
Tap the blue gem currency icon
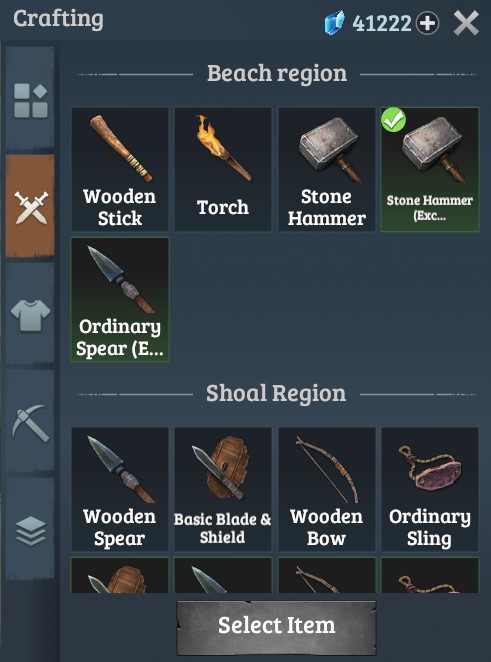tap(334, 23)
